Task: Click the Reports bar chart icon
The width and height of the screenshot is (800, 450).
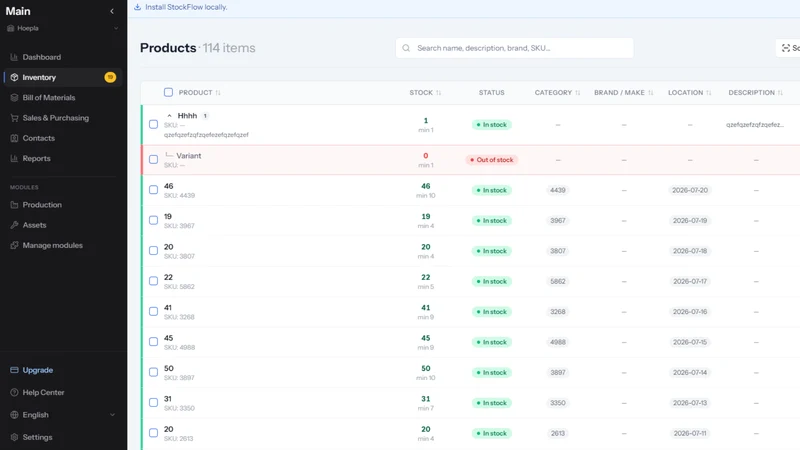Action: 14,159
